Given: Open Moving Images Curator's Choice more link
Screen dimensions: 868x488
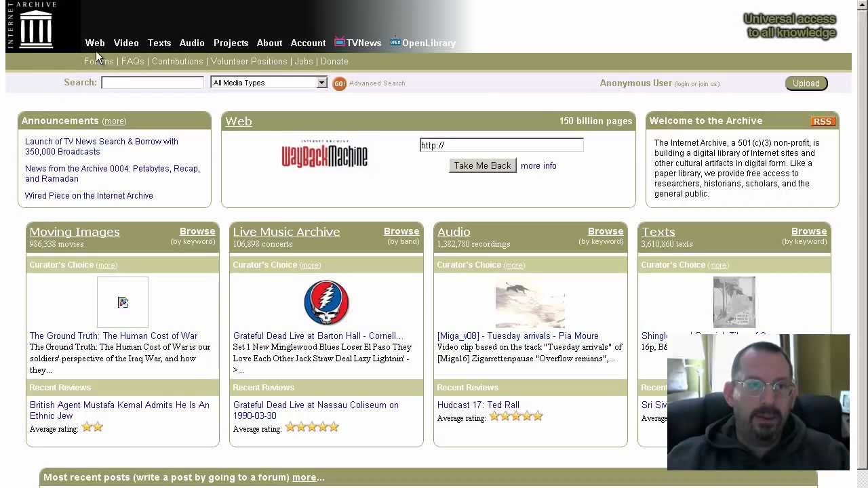Looking at the screenshot, I should [106, 265].
